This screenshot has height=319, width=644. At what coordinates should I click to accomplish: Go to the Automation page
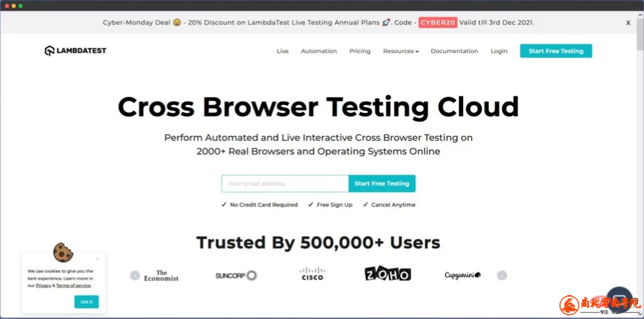tap(319, 51)
